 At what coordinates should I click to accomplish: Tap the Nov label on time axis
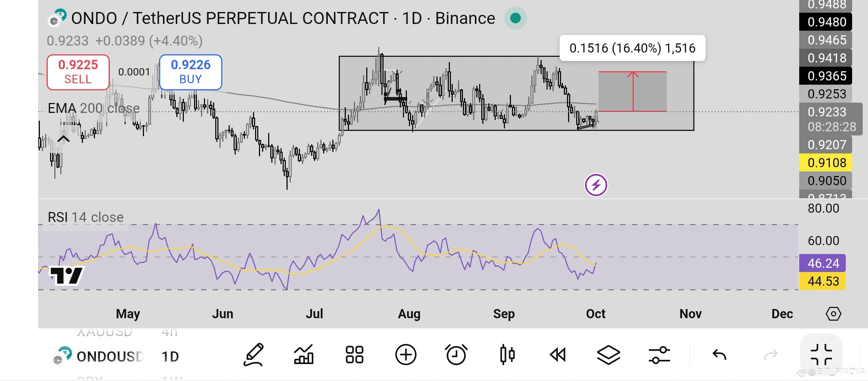[x=691, y=314]
